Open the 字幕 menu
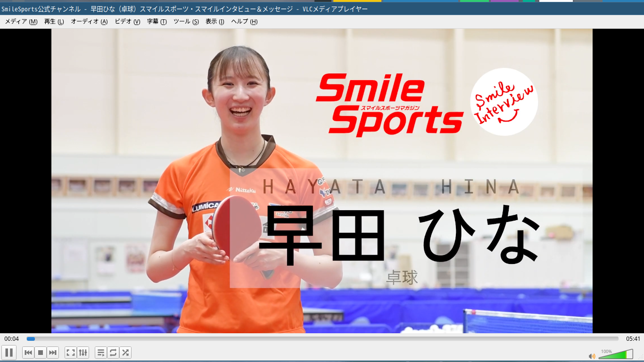The image size is (644, 362). point(157,22)
